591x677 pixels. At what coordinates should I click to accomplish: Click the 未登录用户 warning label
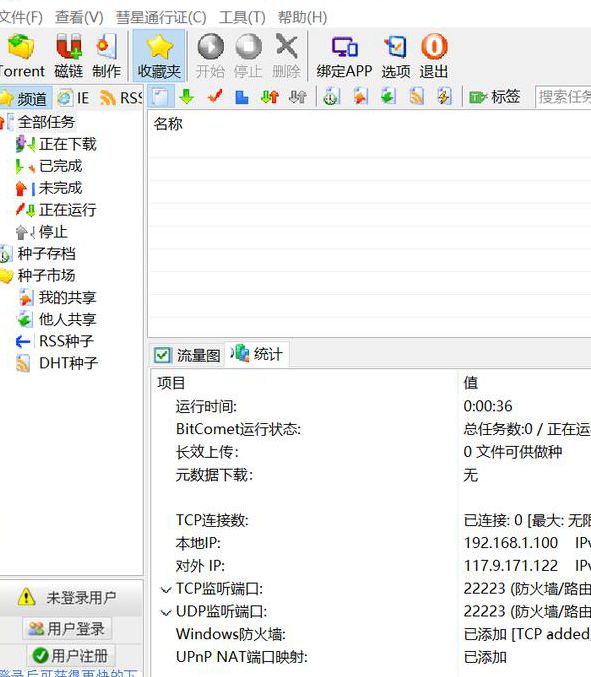[81, 598]
